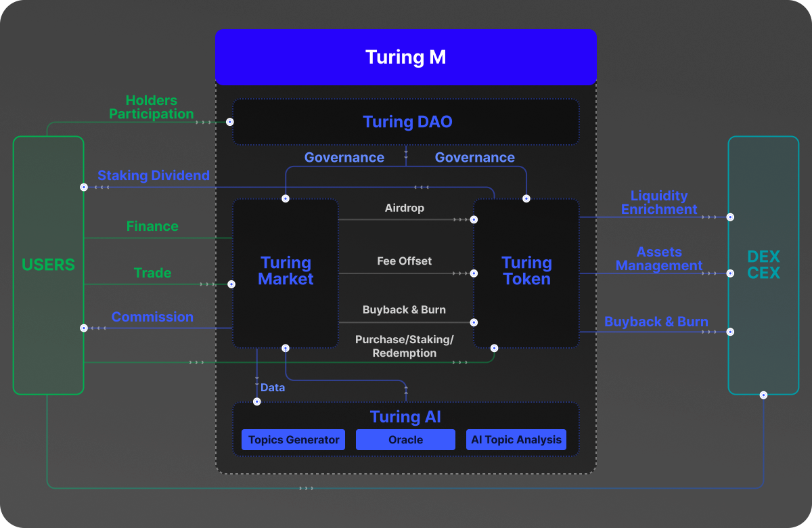Click the Topics Generator button
812x528 pixels.
pyautogui.click(x=293, y=439)
